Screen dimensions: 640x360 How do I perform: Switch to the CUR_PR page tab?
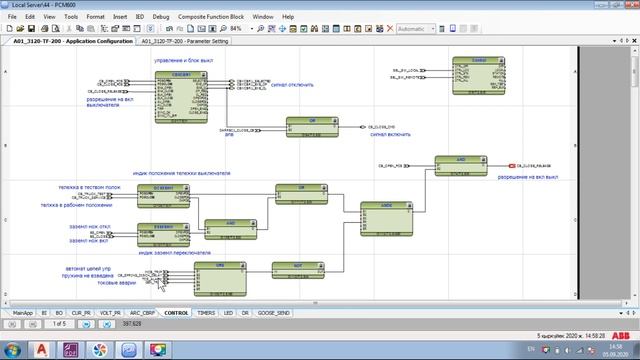(x=81, y=313)
